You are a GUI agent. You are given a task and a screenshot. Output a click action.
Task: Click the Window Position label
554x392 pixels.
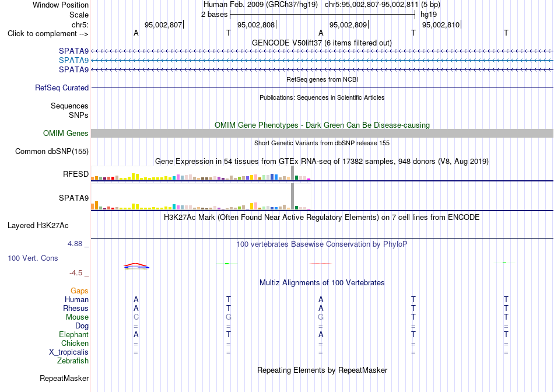pos(61,5)
